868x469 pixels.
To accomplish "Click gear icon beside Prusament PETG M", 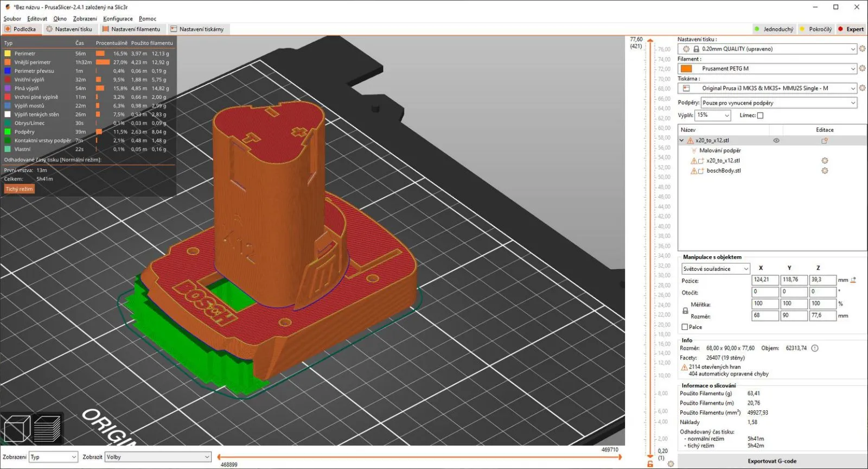I will 862,68.
